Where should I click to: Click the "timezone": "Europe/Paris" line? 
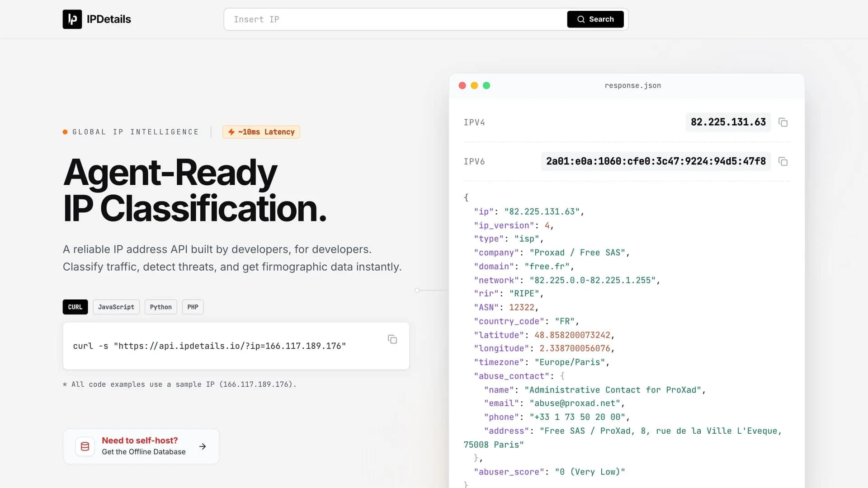click(542, 362)
